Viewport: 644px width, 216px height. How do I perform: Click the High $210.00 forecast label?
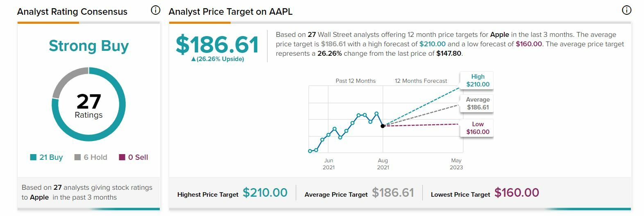(477, 80)
